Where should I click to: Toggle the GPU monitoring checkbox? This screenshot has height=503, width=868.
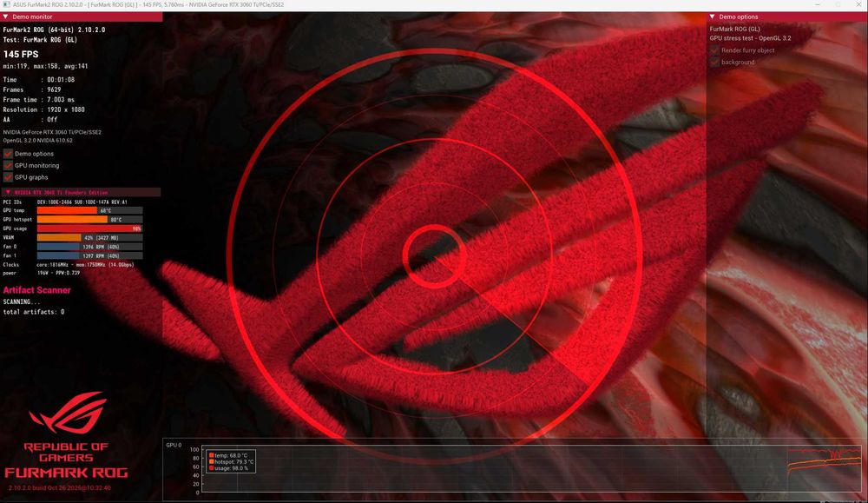click(x=8, y=165)
